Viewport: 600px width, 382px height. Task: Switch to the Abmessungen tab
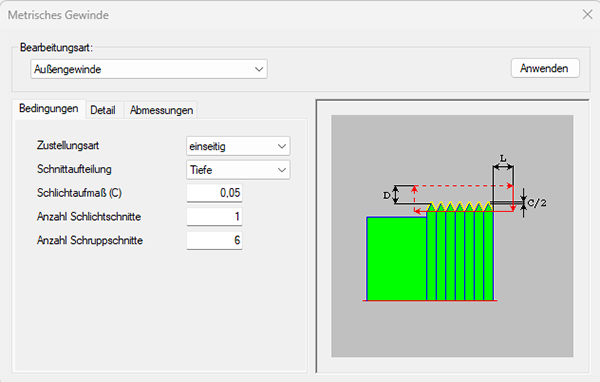tap(161, 110)
